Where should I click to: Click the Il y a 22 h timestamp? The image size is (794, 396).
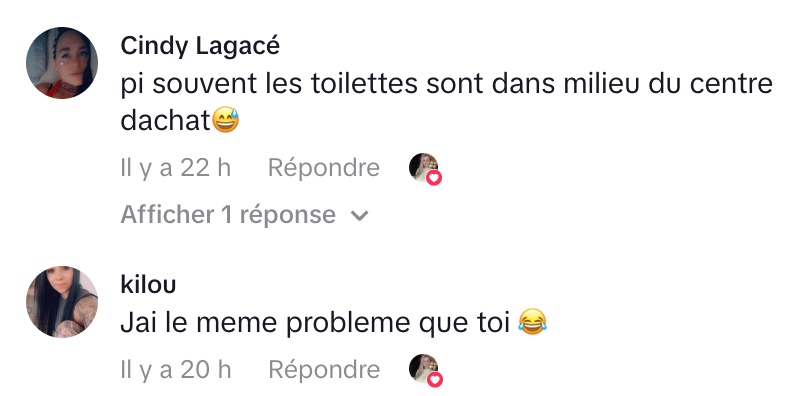pyautogui.click(x=176, y=168)
